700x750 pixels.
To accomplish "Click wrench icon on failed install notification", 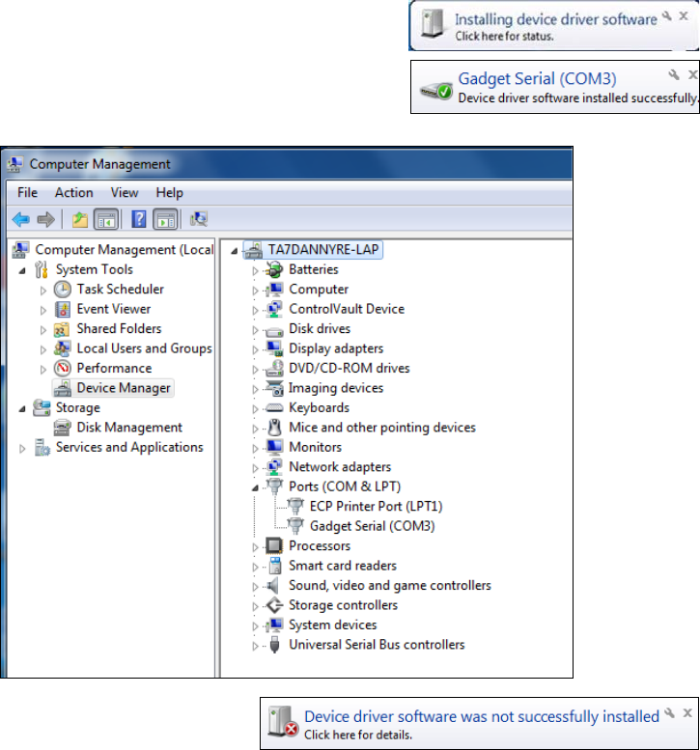I will click(669, 712).
